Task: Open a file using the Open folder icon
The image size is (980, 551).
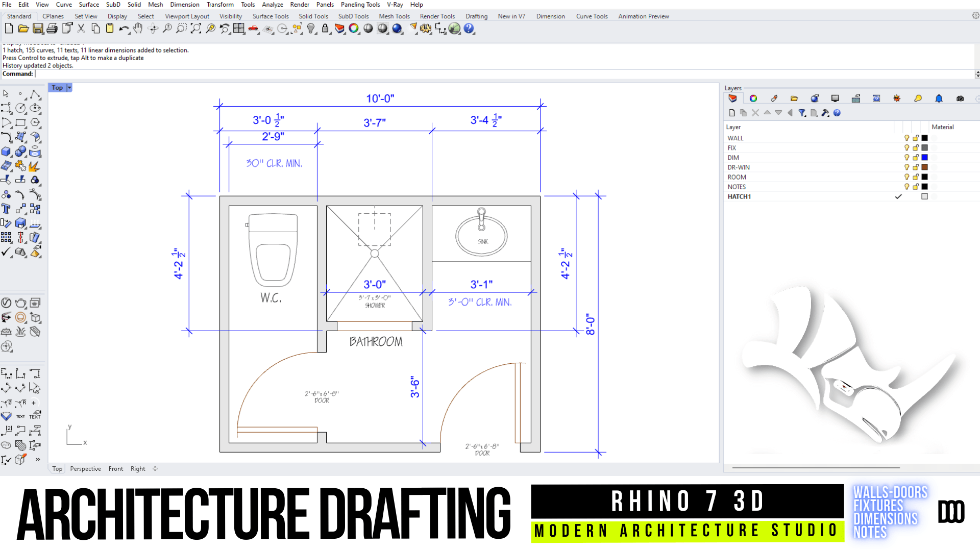Action: [24, 29]
